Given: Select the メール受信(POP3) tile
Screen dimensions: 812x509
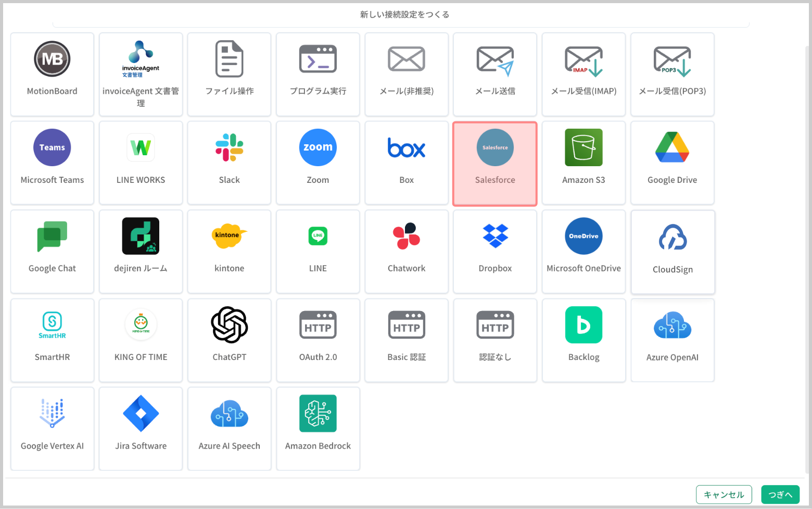Looking at the screenshot, I should coord(673,75).
